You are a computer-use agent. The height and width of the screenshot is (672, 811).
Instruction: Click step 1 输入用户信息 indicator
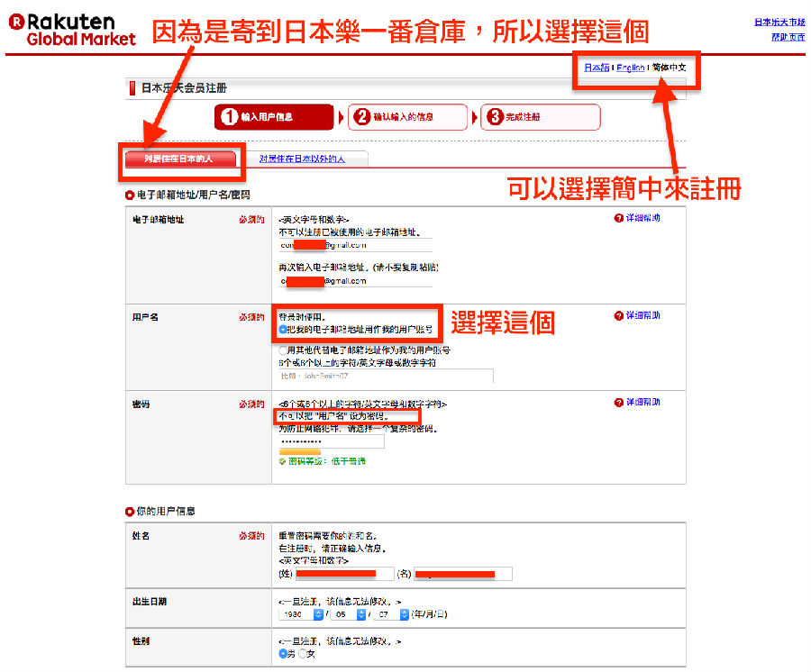(x=274, y=117)
